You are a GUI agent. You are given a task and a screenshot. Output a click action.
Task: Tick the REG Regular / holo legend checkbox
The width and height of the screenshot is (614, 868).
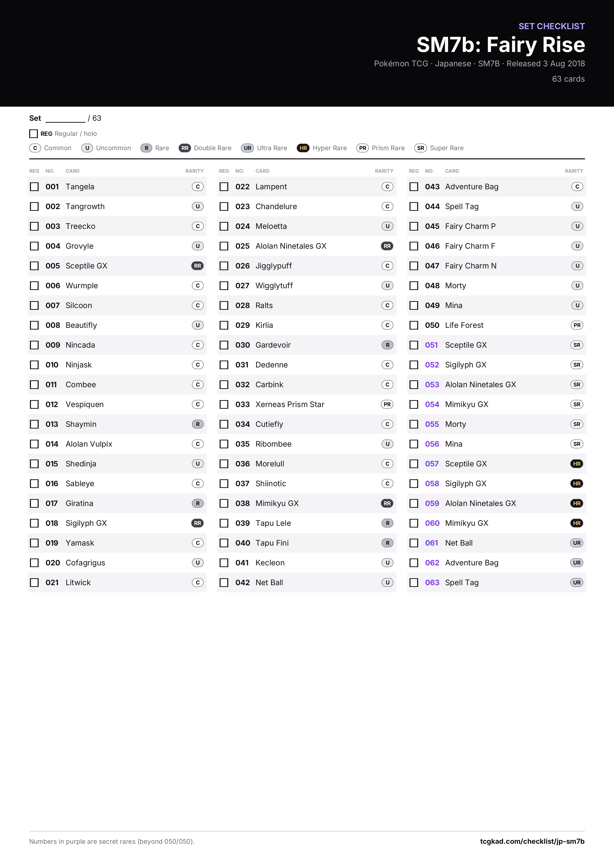(x=33, y=133)
